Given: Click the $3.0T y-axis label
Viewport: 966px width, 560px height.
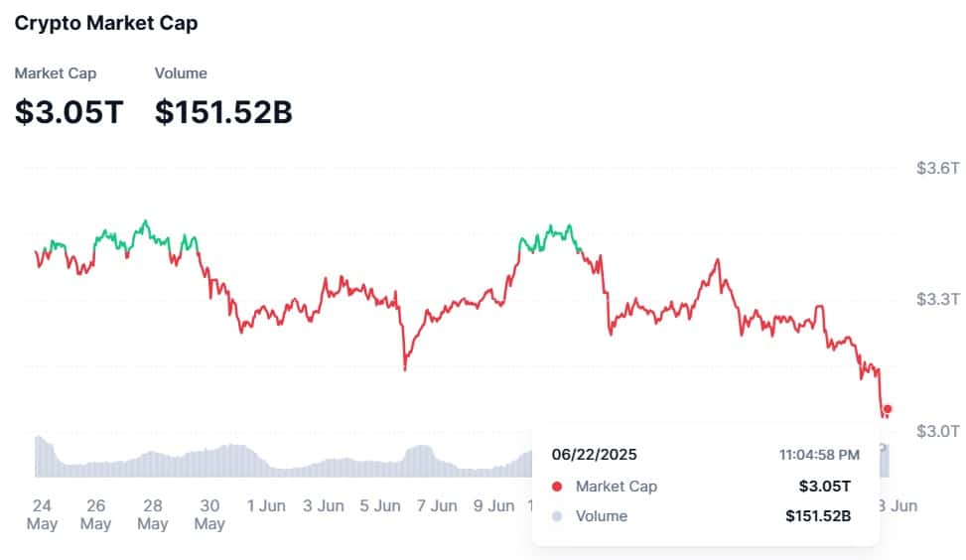Looking at the screenshot, I should 937,431.
